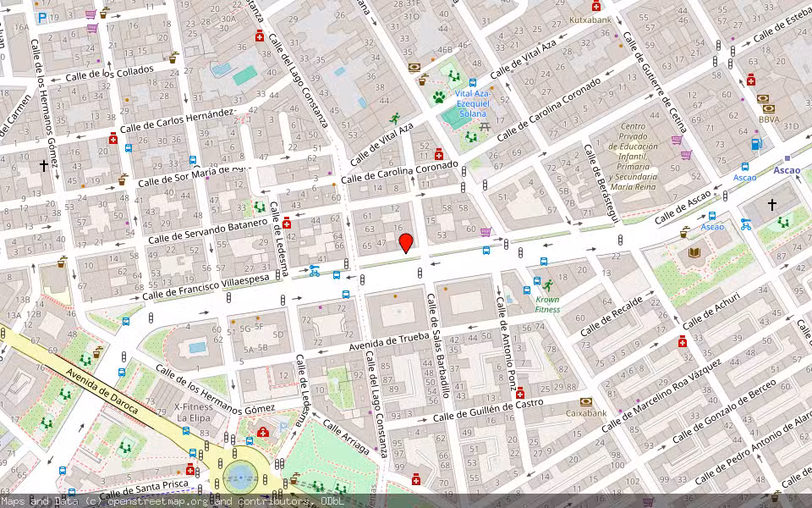The image size is (812, 508).
Task: Click pharmacy icon on Calle de Servando Batanero
Action: point(287,223)
